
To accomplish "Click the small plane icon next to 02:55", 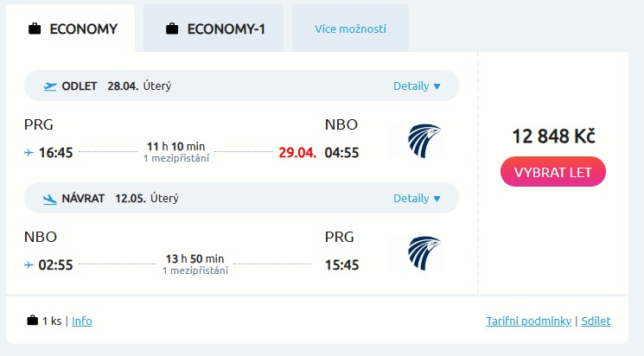I will 29,265.
